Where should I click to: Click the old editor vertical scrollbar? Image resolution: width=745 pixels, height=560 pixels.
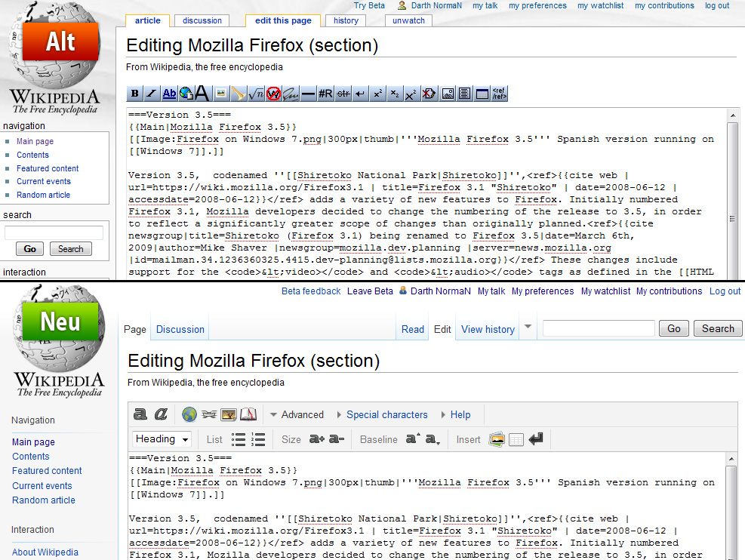coord(733,195)
